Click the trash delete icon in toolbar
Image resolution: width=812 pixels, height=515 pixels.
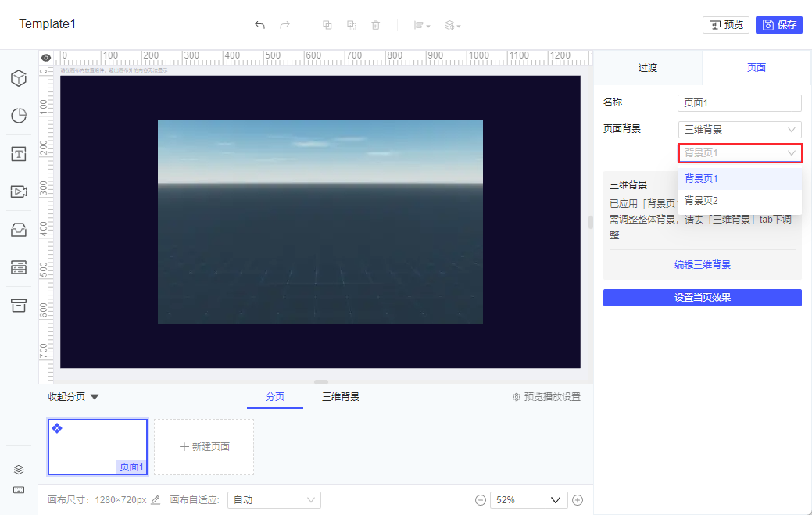(x=376, y=25)
